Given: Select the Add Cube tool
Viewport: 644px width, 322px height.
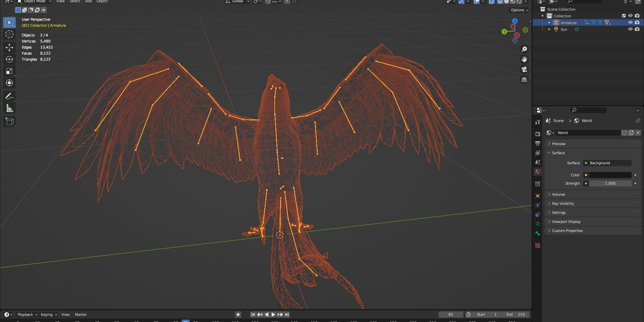Looking at the screenshot, I should pos(9,121).
